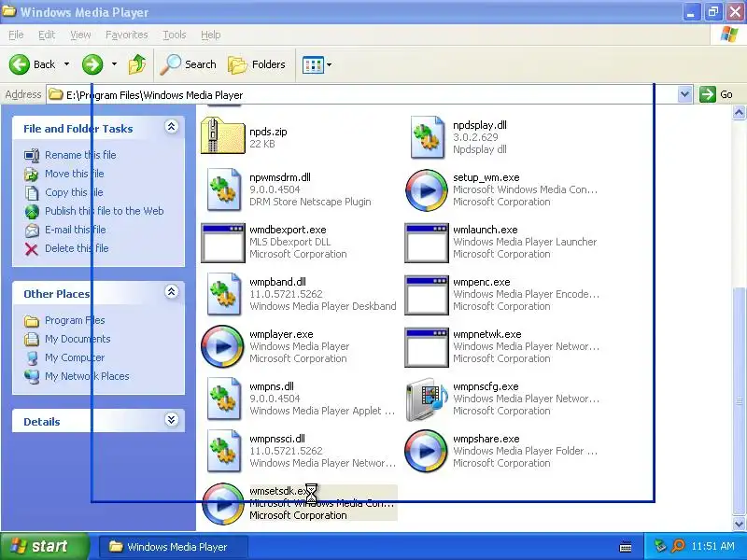
Task: Open the View menu
Action: click(x=80, y=35)
